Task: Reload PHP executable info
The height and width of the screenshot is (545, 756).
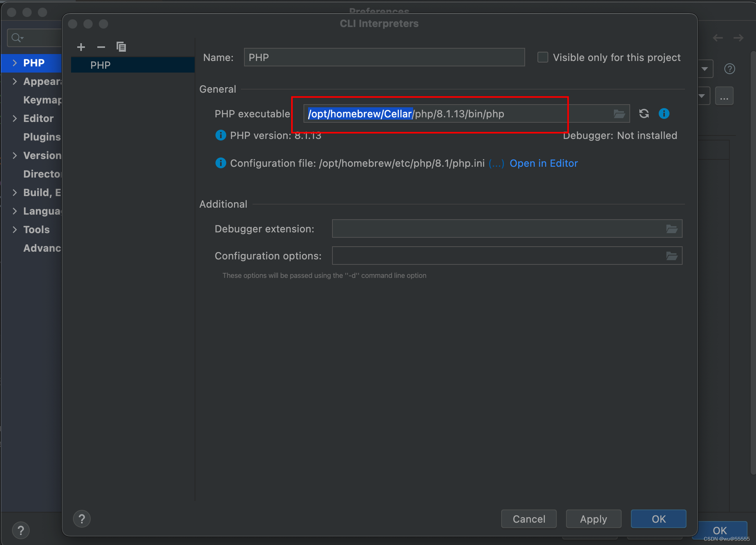Action: click(644, 113)
